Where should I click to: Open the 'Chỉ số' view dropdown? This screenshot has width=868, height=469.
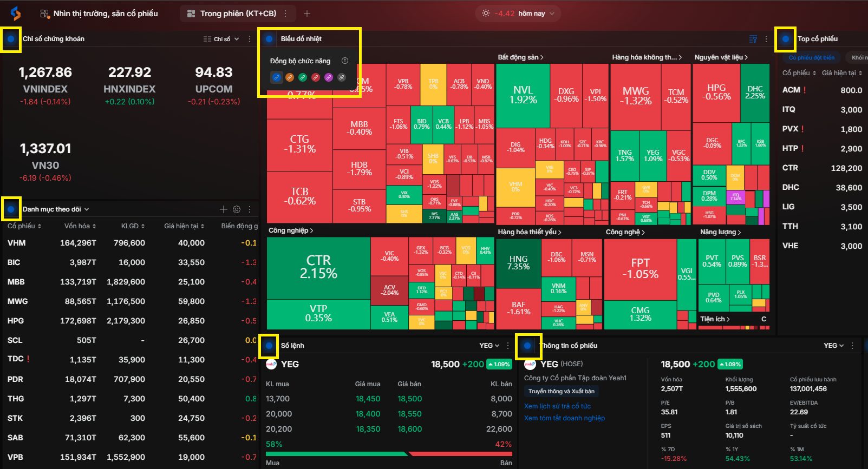pos(221,39)
